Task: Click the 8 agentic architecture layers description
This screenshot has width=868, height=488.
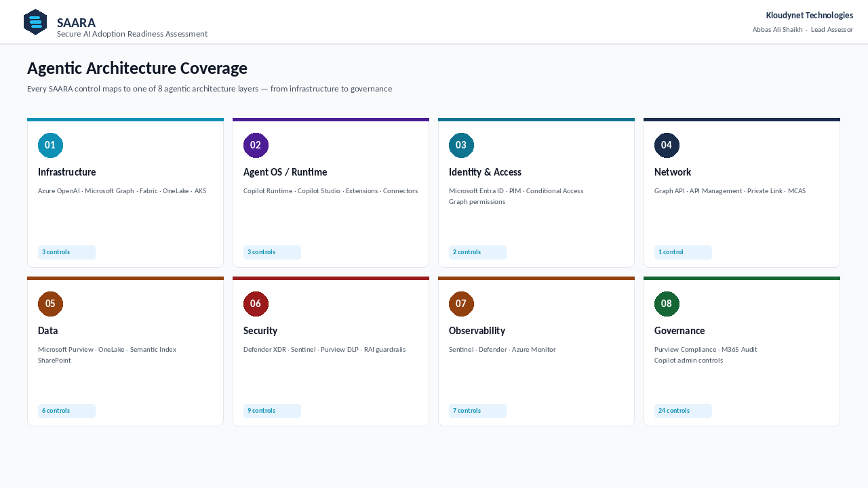Action: (x=210, y=89)
